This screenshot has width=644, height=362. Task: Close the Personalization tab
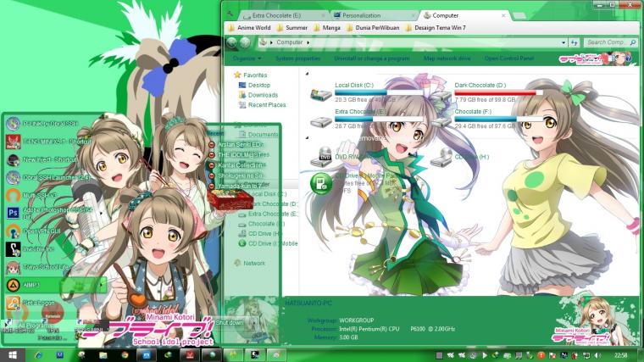(x=414, y=15)
